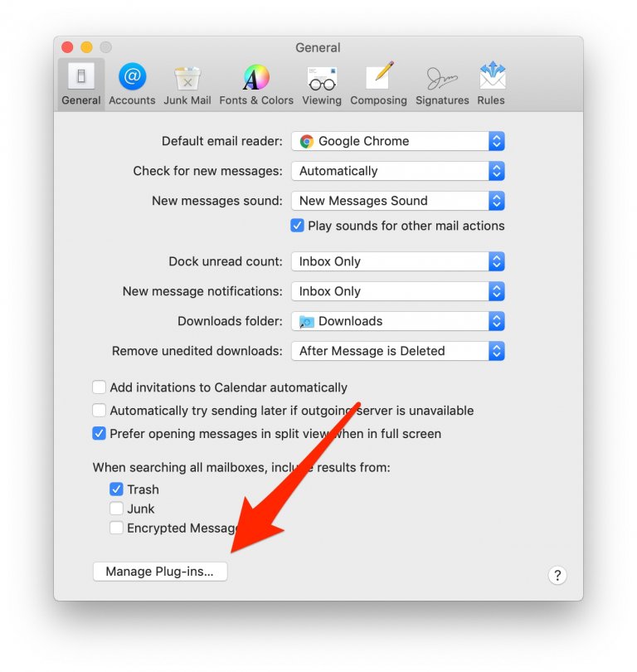This screenshot has width=637, height=672.
Task: Click the Composing tab label
Action: pos(379,100)
